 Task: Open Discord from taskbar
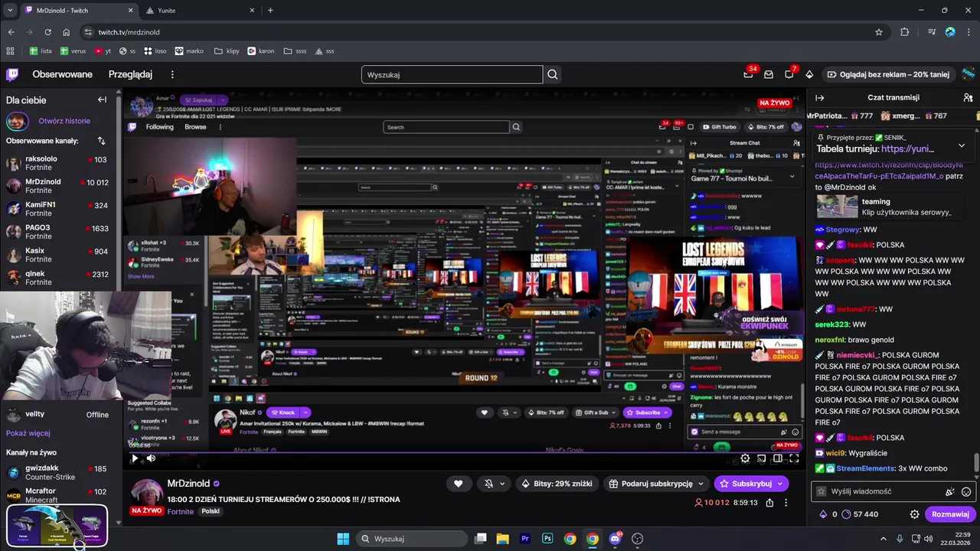click(x=615, y=539)
